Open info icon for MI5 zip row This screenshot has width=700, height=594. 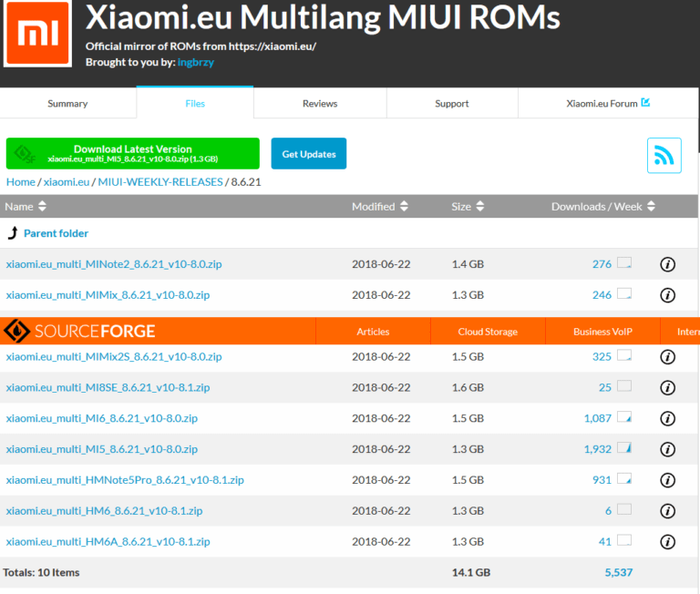pos(667,449)
